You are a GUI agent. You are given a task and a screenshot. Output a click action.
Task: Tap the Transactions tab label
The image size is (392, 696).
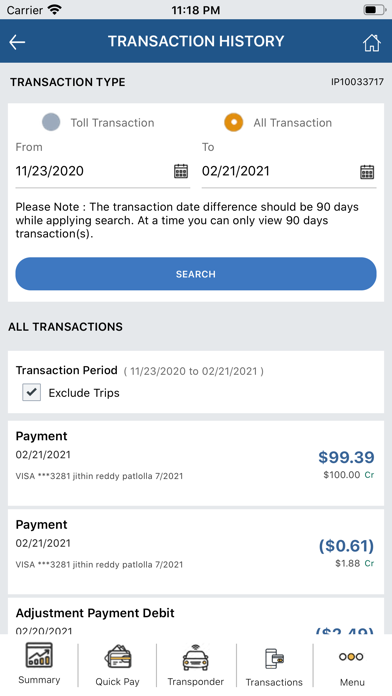(x=274, y=682)
